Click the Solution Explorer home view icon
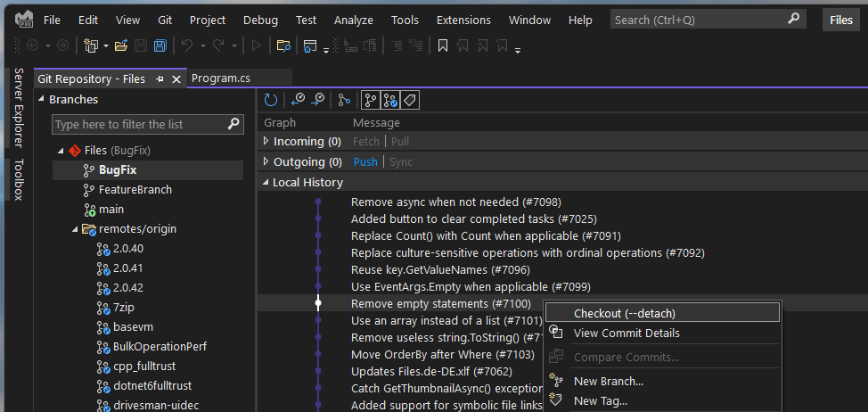The height and width of the screenshot is (412, 868). coord(310,46)
